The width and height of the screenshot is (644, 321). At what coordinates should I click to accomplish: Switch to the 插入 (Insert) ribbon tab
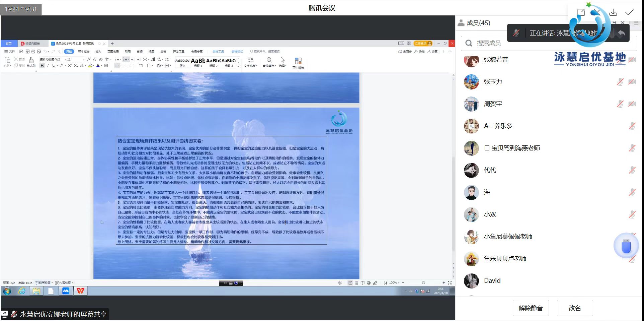pyautogui.click(x=98, y=52)
